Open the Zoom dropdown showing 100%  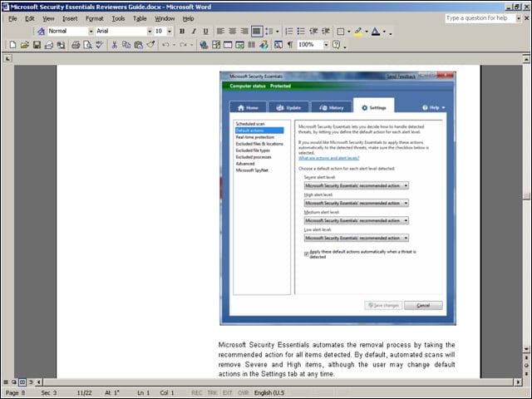(326, 45)
